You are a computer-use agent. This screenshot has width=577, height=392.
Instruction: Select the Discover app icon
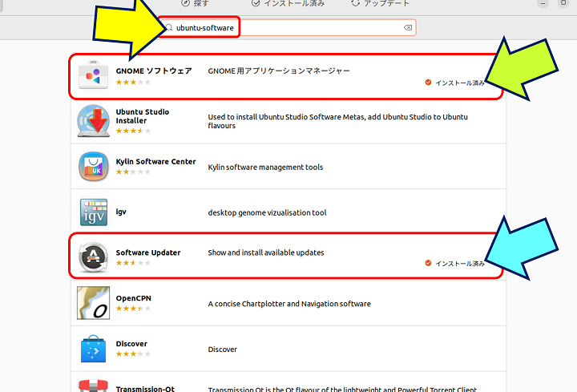point(94,350)
